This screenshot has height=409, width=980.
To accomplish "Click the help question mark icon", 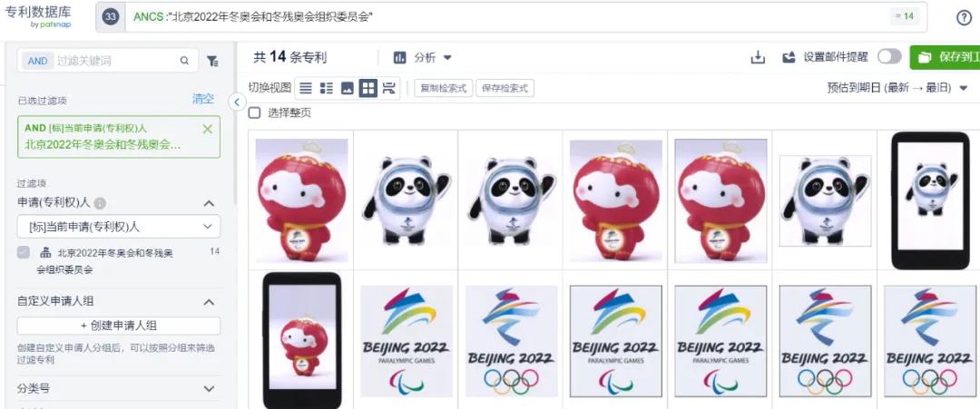I will (964, 17).
